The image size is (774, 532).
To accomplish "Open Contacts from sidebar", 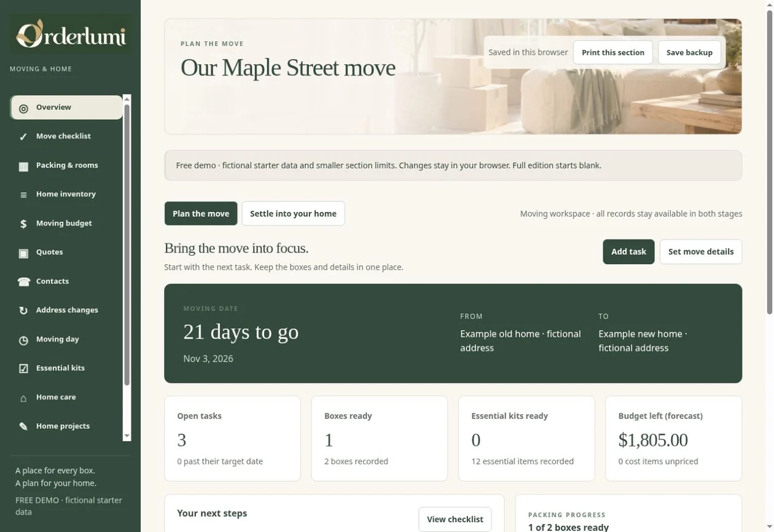I will [x=66, y=281].
